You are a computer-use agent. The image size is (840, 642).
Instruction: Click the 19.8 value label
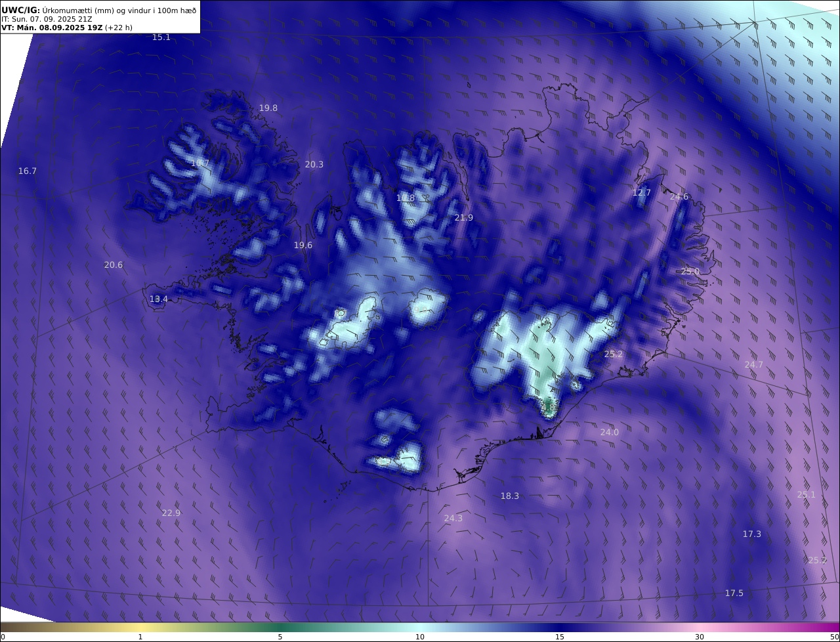click(x=268, y=108)
